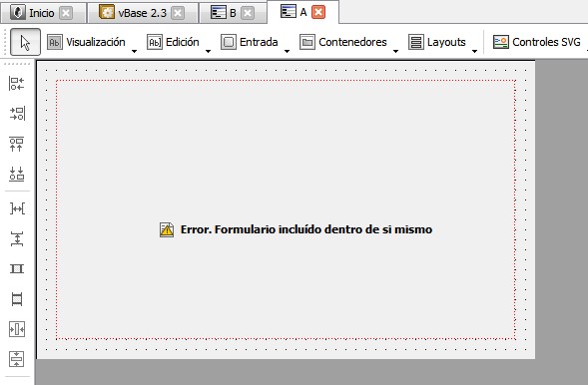Screen dimensions: 588x385
Task: Click the Visualización controls button
Action: click(x=86, y=42)
